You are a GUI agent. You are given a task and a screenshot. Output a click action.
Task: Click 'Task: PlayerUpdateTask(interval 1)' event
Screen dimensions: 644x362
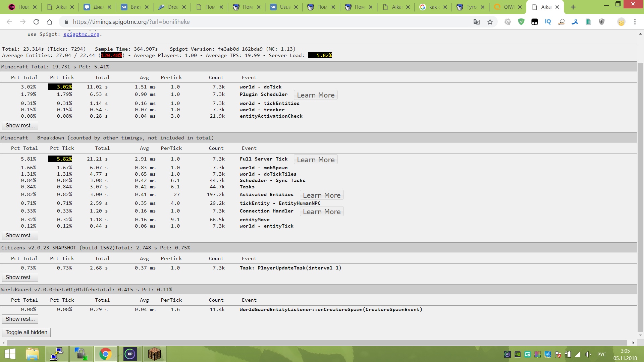click(x=290, y=268)
